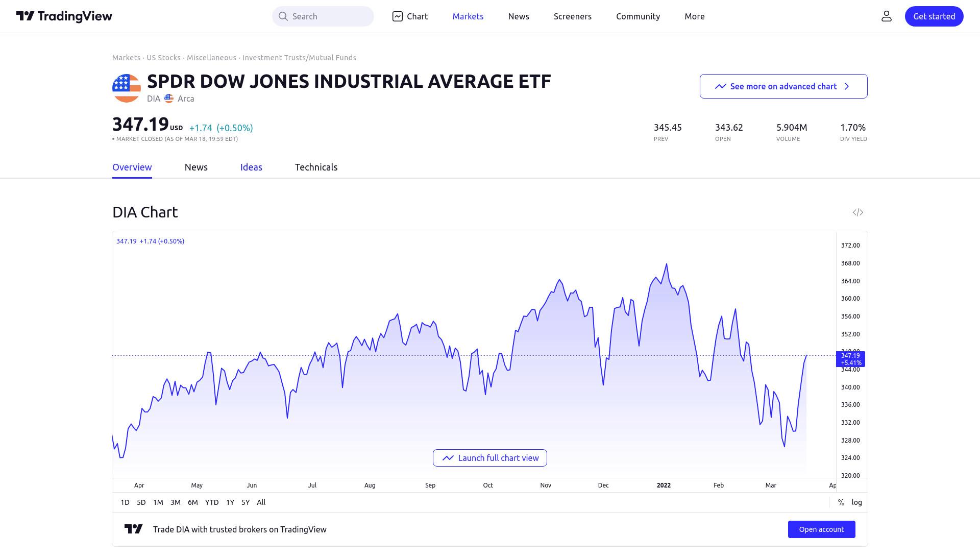This screenshot has height=560, width=980.
Task: Switch to the Ideas tab
Action: 251,167
